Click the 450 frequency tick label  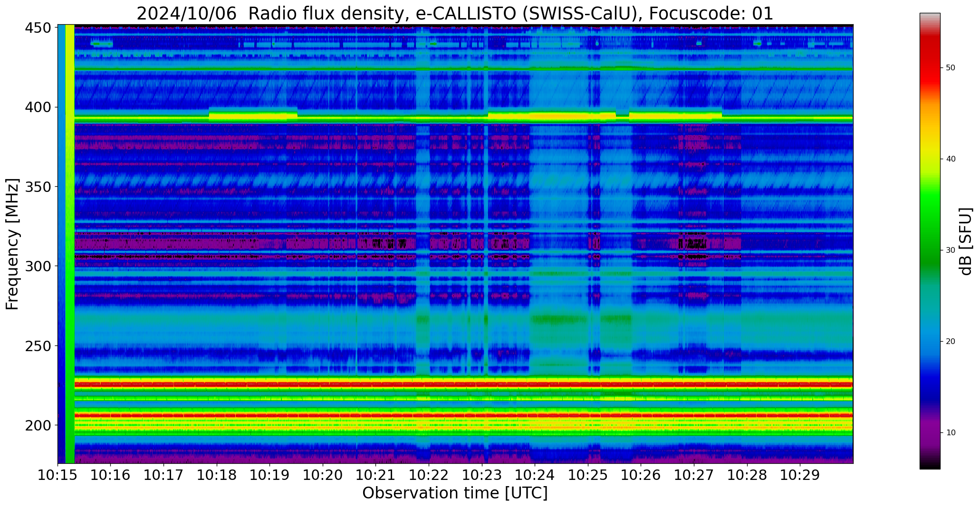[38, 28]
